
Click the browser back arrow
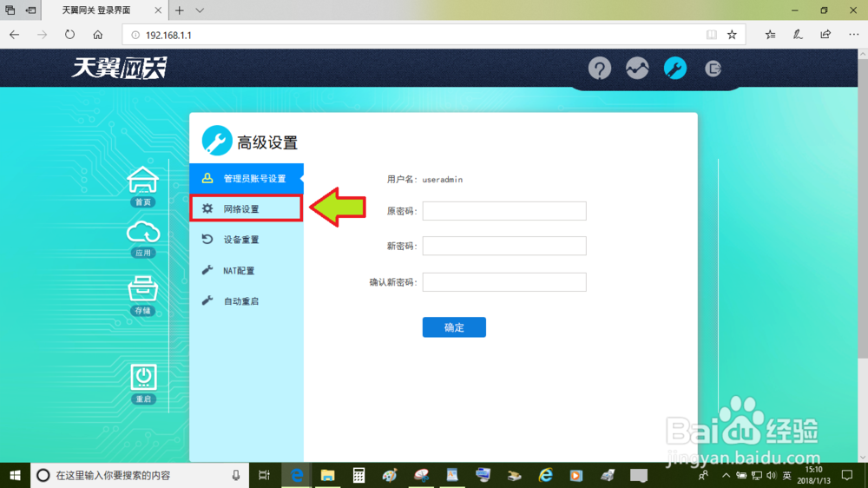pyautogui.click(x=15, y=35)
